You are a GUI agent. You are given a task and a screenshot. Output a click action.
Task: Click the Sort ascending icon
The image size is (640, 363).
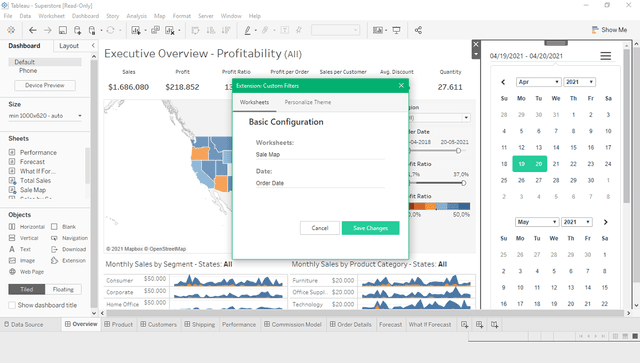click(x=211, y=30)
